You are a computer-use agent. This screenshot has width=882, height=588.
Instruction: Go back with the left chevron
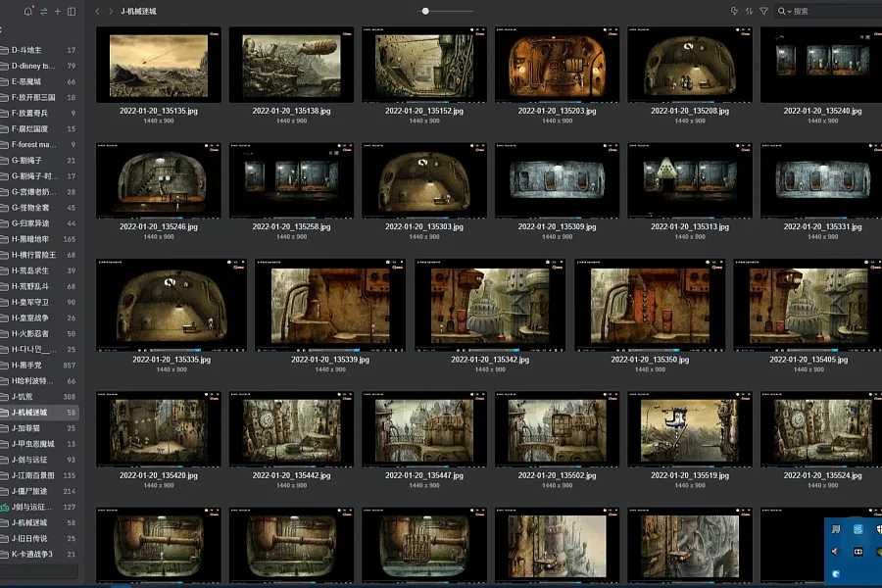click(x=97, y=11)
